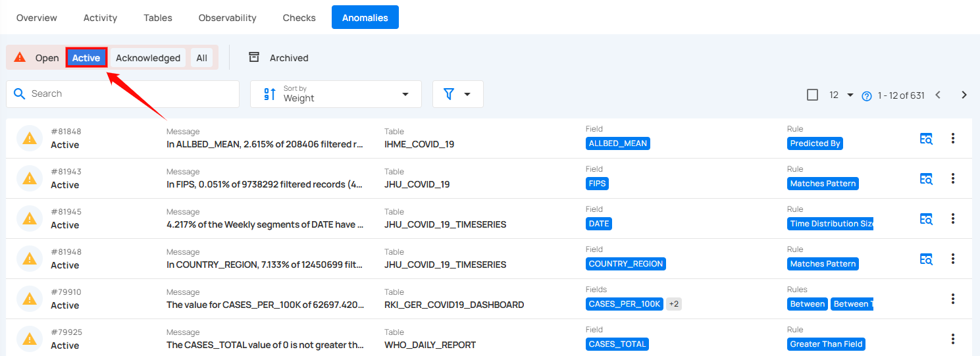Screen dimensions: 980x356
Task: Click the Predicted By rule tag
Action: (x=815, y=143)
